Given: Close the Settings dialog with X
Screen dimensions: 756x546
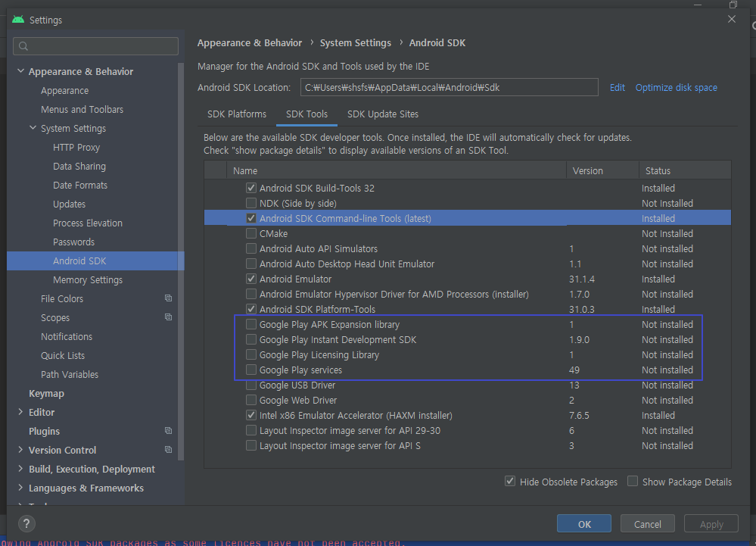Looking at the screenshot, I should pos(732,19).
